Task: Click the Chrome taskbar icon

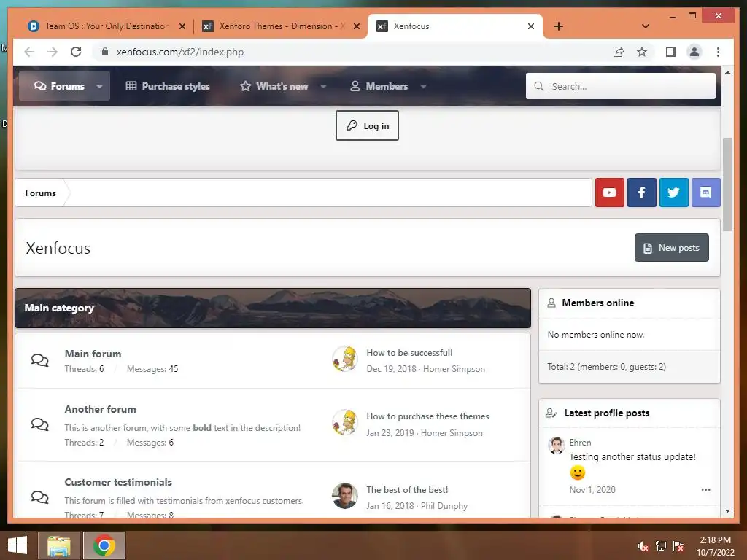Action: [x=104, y=545]
